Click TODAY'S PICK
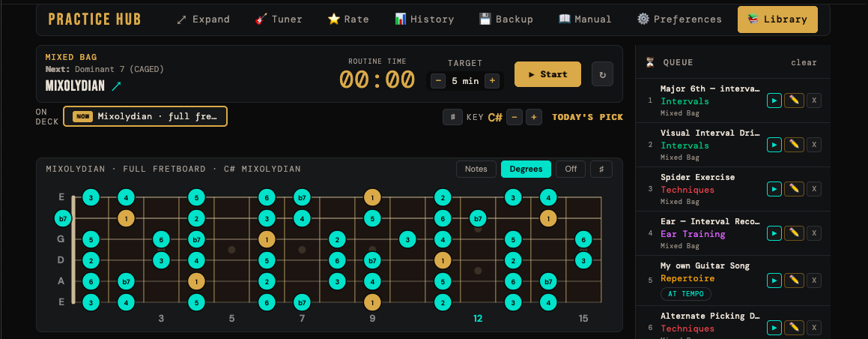This screenshot has height=339, width=868. (x=587, y=117)
